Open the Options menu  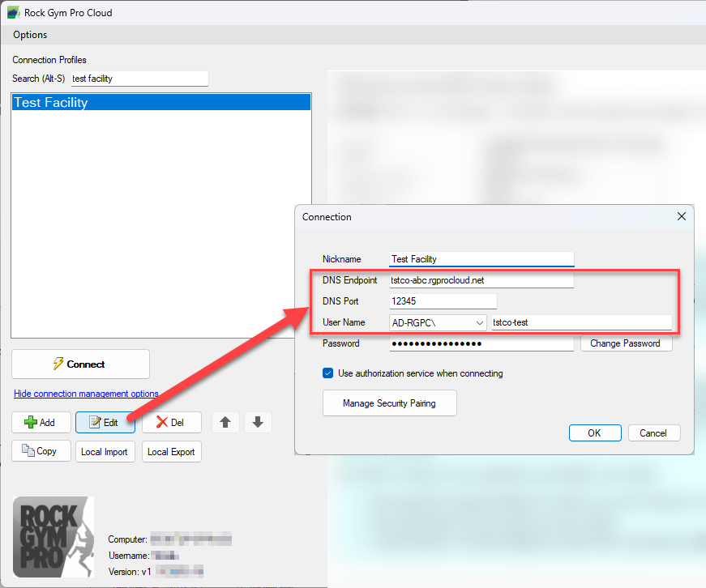click(29, 35)
